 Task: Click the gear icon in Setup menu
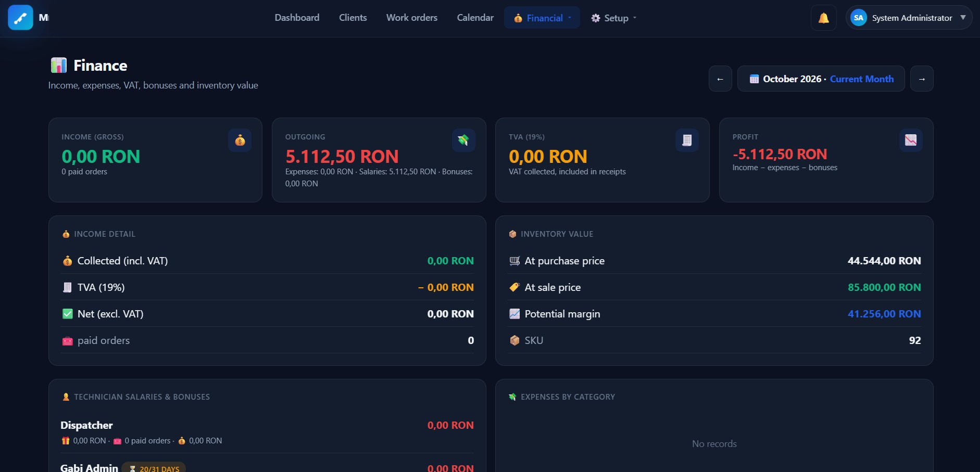[x=596, y=18]
